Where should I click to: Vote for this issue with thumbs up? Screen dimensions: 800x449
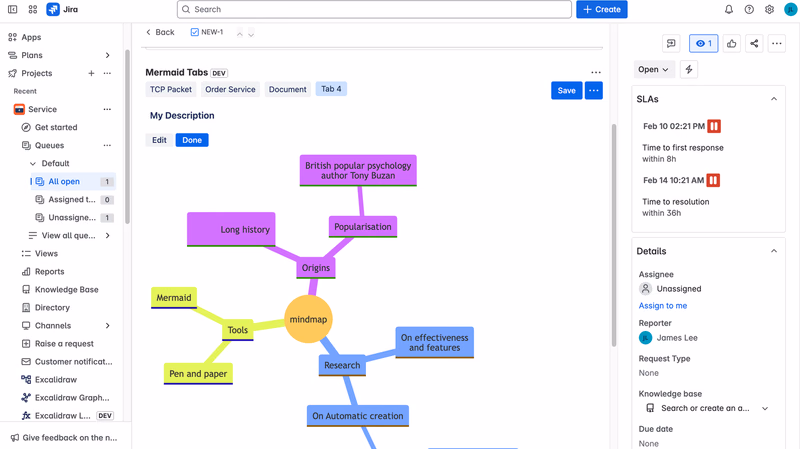(x=732, y=43)
